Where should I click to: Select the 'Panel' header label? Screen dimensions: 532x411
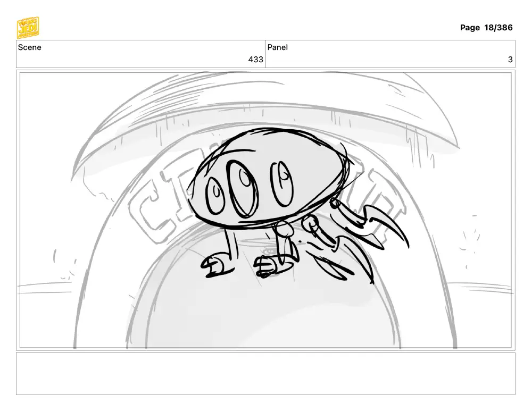tap(277, 47)
